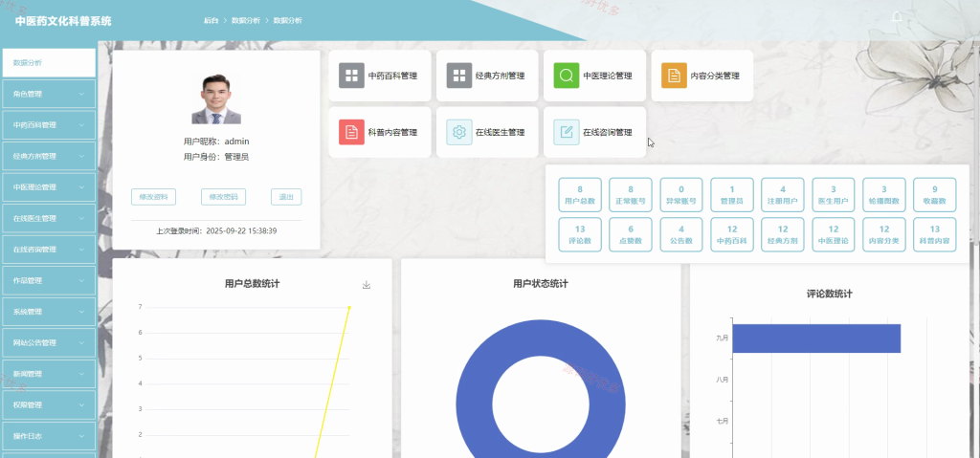This screenshot has height=458, width=980.
Task: Click the admin profile photo
Action: pyautogui.click(x=216, y=98)
